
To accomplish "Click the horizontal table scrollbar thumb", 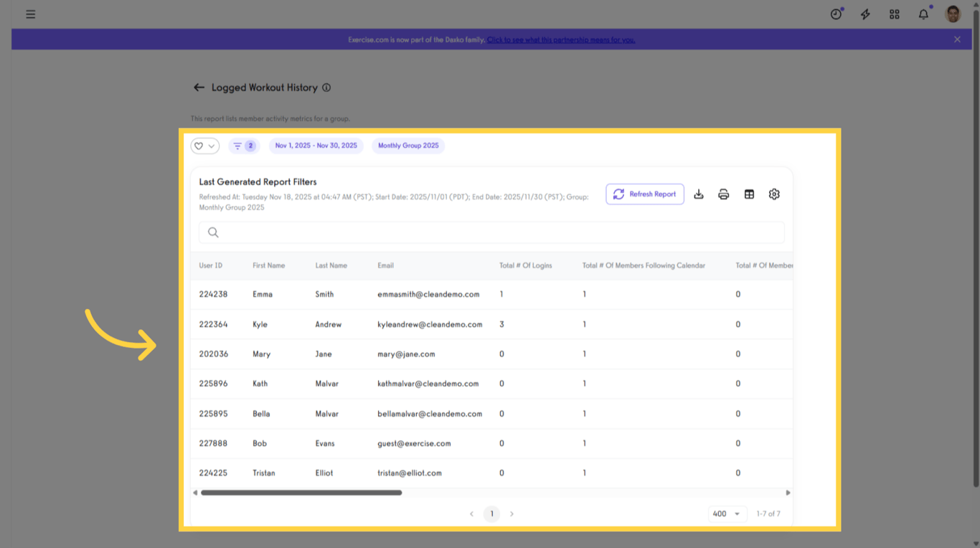I will [x=301, y=493].
